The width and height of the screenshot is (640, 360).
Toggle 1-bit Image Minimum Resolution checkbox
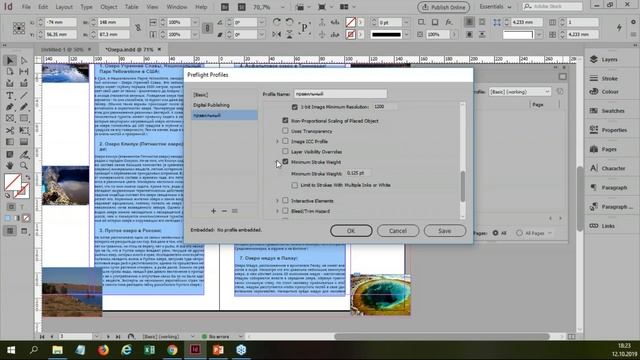294,107
